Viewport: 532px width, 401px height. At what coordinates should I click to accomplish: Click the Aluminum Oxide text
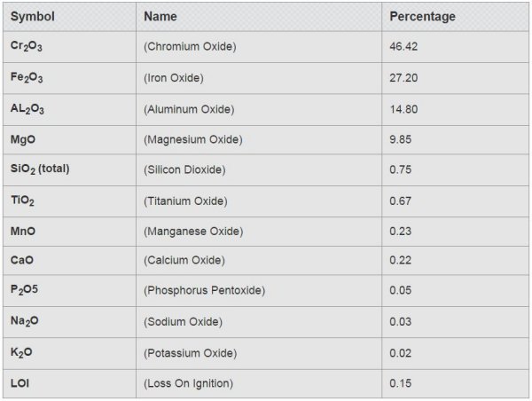tap(189, 109)
